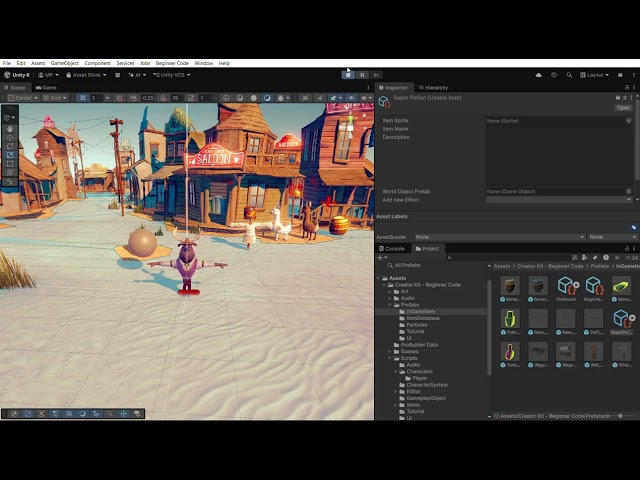Click the Prefabs breadcrumb link
Viewport: 640px width, 480px height.
point(600,266)
